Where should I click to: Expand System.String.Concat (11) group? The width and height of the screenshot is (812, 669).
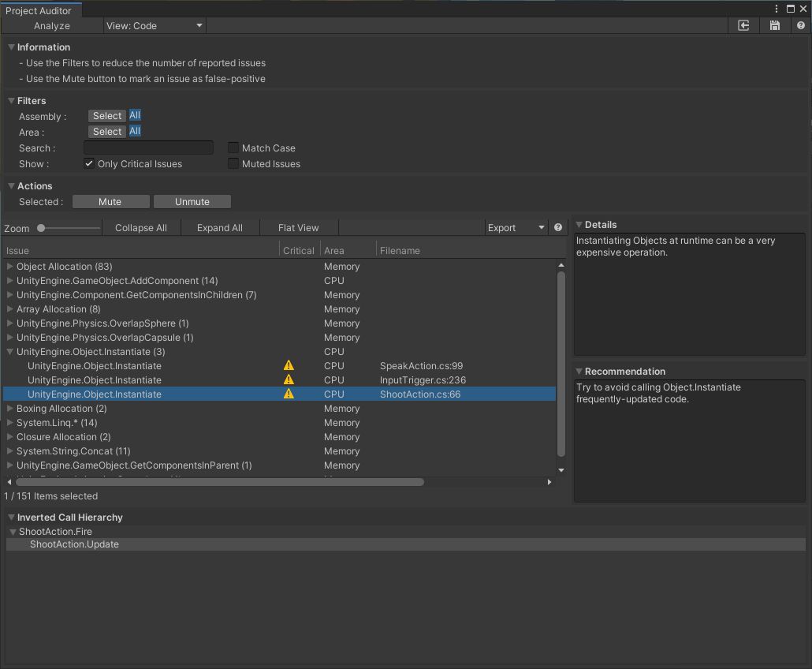9,450
